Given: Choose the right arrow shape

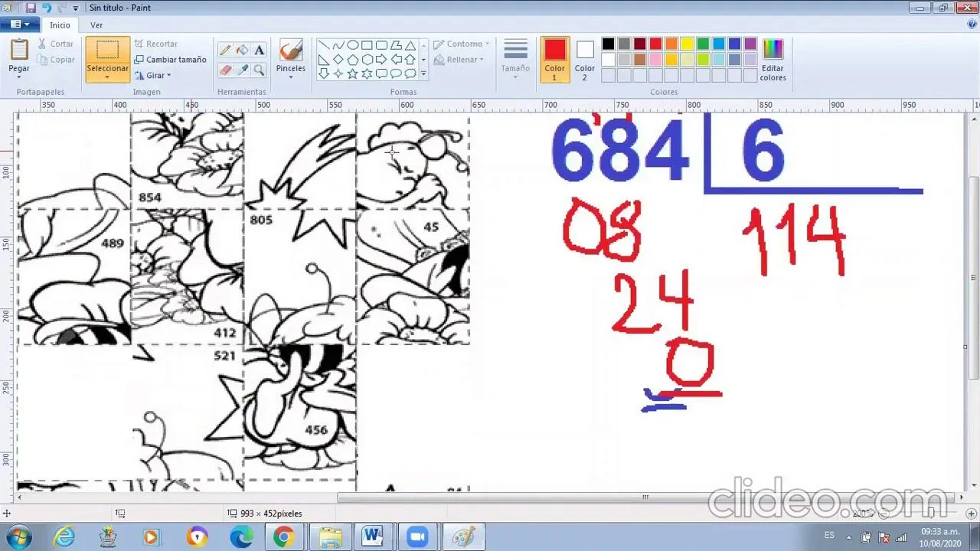Looking at the screenshot, I should (x=381, y=60).
